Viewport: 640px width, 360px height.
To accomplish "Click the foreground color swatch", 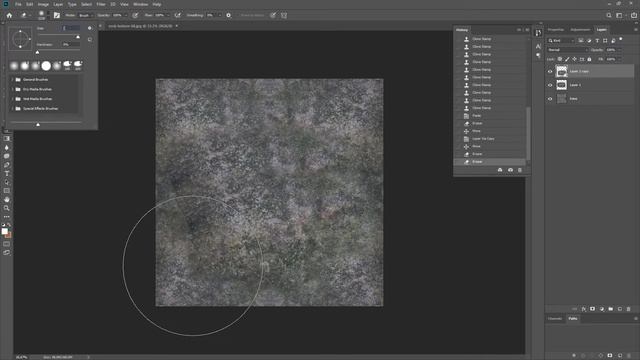I will point(4,231).
